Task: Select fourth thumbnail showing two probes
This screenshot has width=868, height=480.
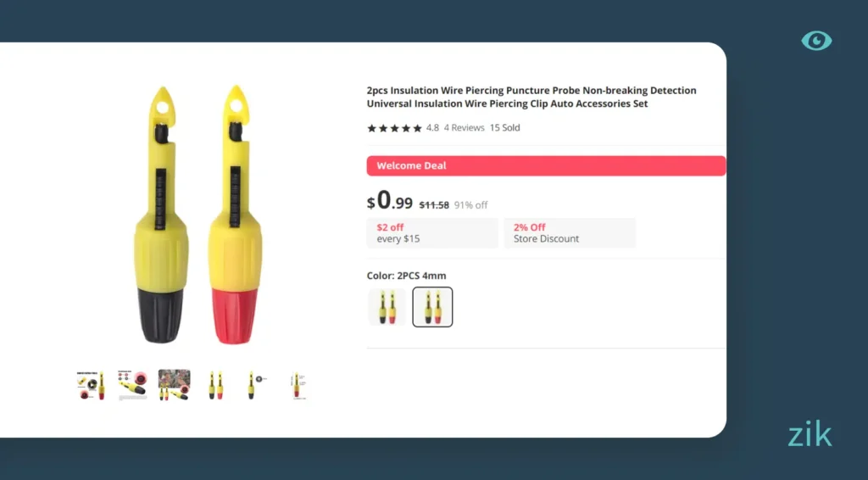Action: [215, 384]
